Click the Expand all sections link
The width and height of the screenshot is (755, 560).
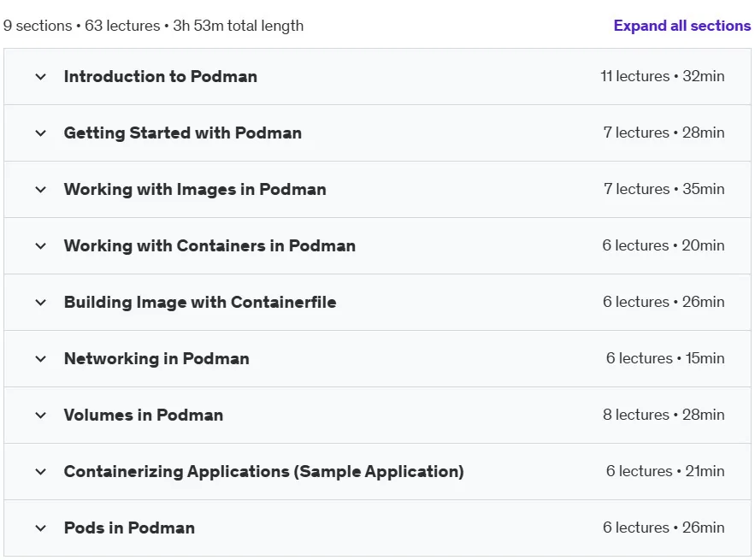click(x=681, y=26)
